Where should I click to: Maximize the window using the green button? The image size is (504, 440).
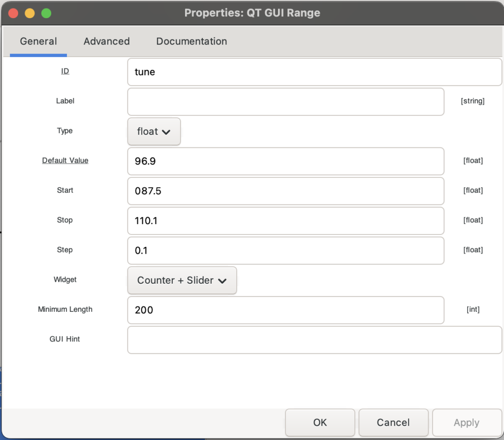(46, 13)
